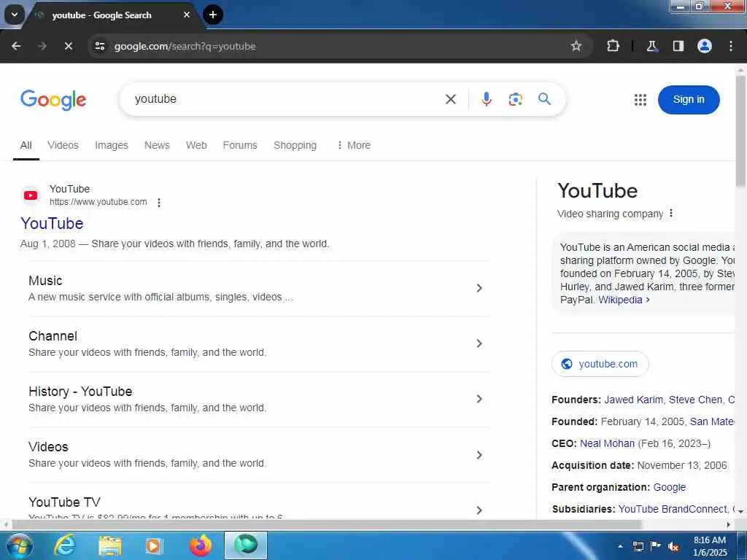Open site information icon in address bar
The width and height of the screenshot is (747, 560).
click(x=99, y=46)
